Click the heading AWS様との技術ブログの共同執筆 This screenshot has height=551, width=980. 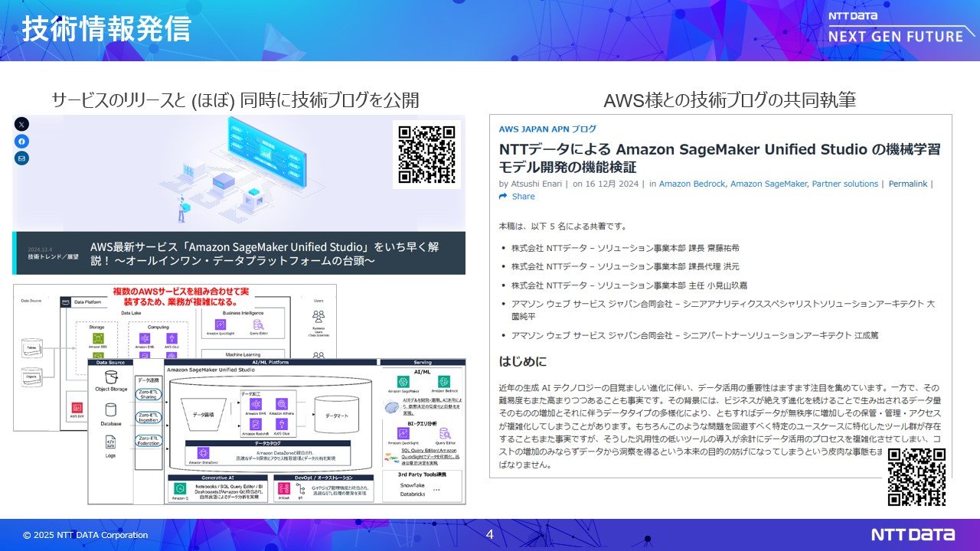click(730, 100)
